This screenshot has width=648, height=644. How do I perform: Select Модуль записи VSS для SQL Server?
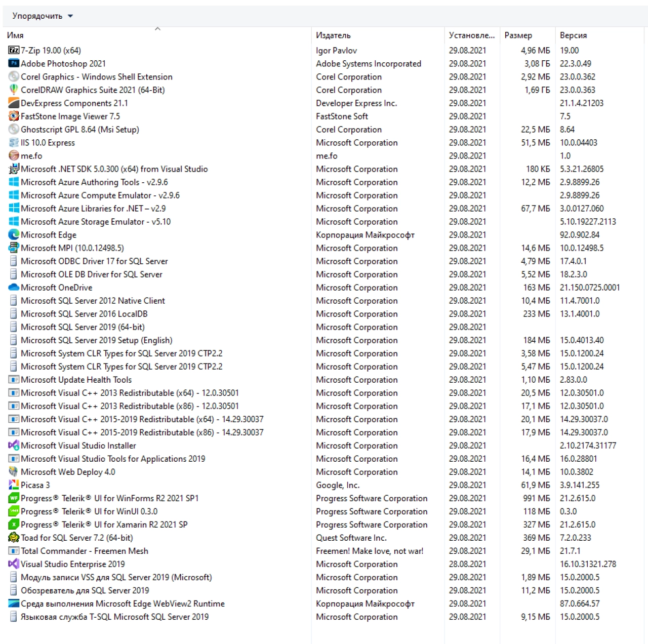[x=116, y=577]
